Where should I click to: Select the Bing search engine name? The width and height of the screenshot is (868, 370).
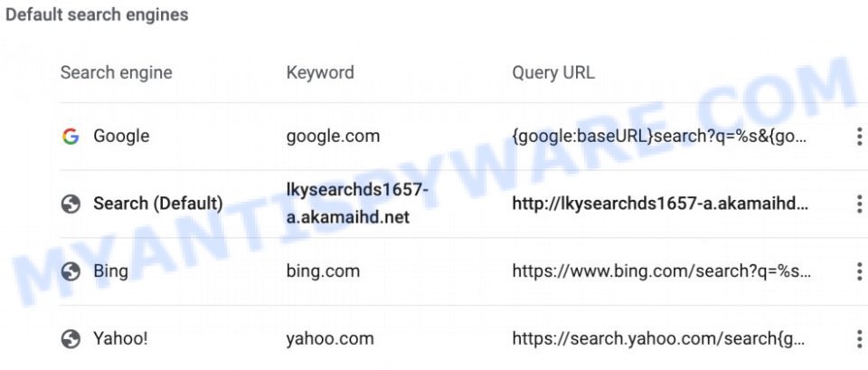(110, 271)
